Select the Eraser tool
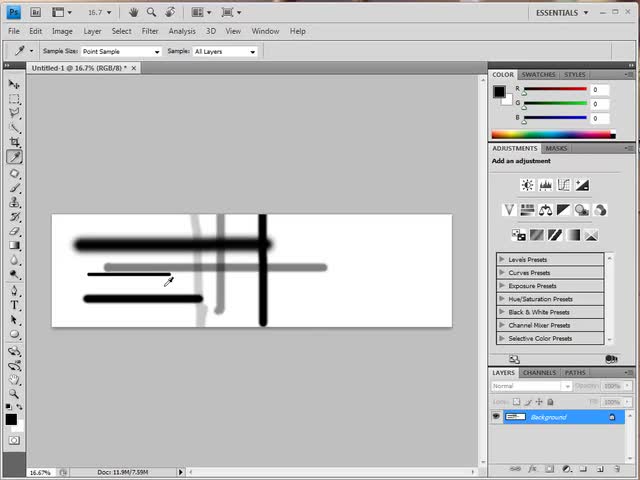This screenshot has width=640, height=480. click(x=14, y=231)
